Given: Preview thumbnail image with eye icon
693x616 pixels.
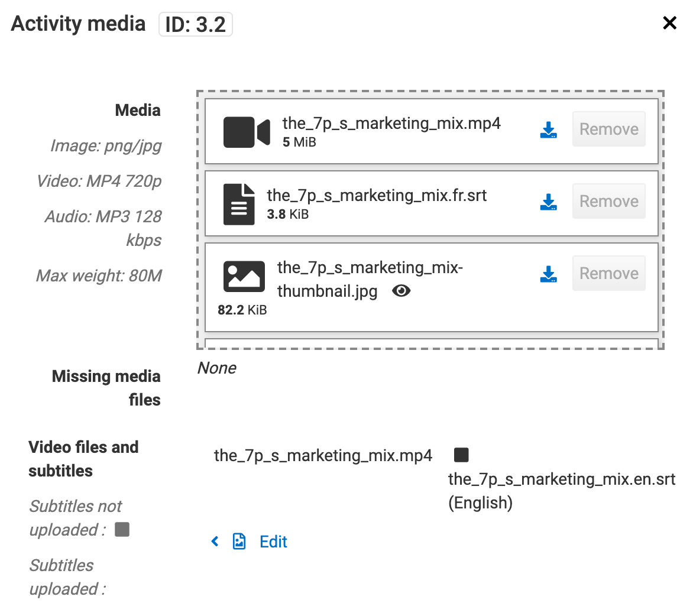Looking at the screenshot, I should [x=401, y=291].
